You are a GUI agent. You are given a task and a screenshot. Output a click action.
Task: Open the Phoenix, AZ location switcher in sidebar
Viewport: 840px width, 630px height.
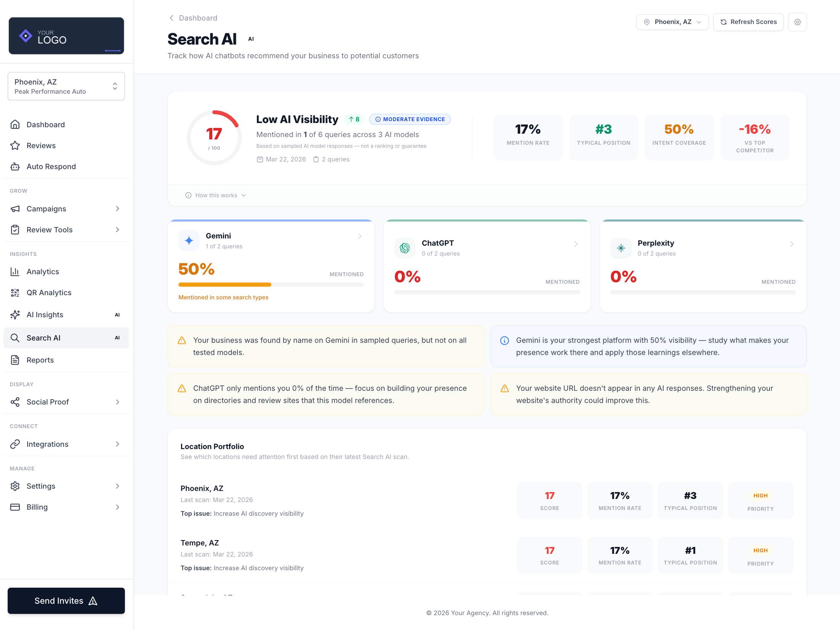(x=66, y=86)
